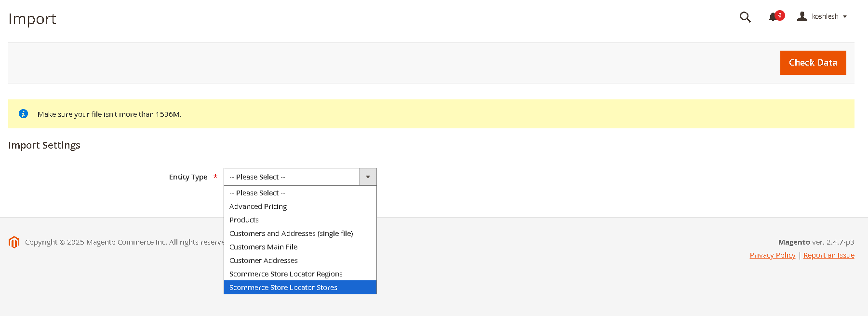Click the search magnifier icon

click(745, 17)
